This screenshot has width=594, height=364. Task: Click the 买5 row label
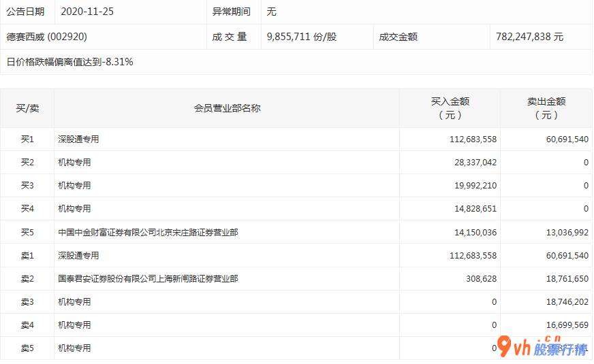[x=27, y=232]
